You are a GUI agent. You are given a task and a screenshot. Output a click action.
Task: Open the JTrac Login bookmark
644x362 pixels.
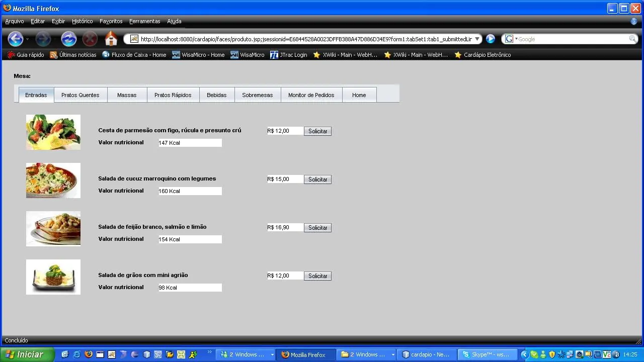[x=289, y=55]
